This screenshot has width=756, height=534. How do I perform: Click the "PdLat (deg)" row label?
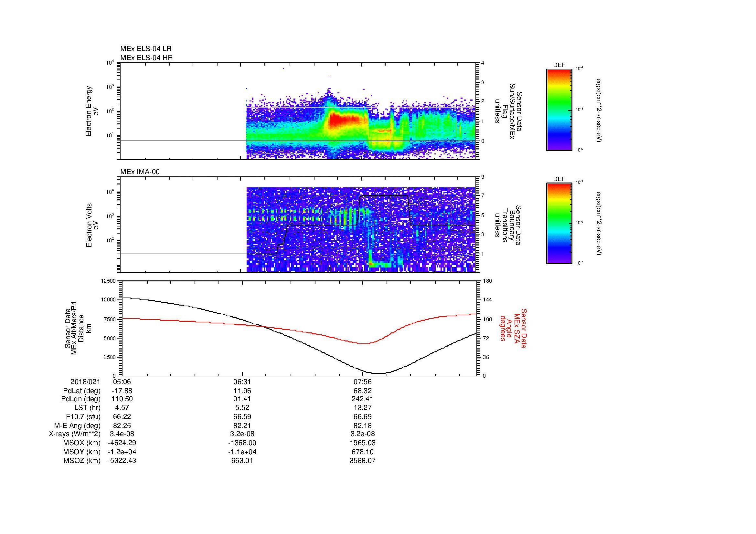click(x=82, y=391)
